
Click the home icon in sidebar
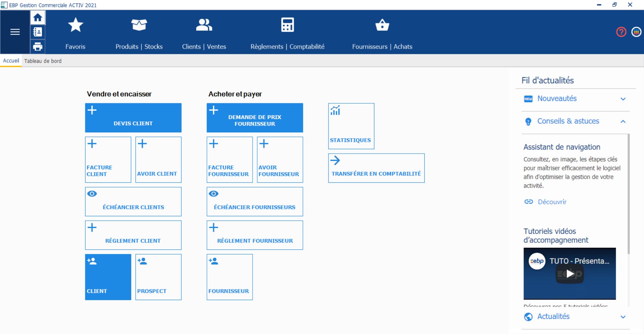38,17
